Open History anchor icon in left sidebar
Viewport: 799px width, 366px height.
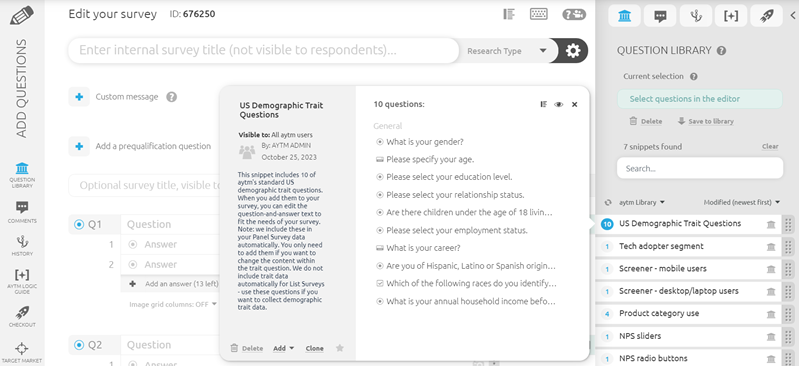point(22,245)
